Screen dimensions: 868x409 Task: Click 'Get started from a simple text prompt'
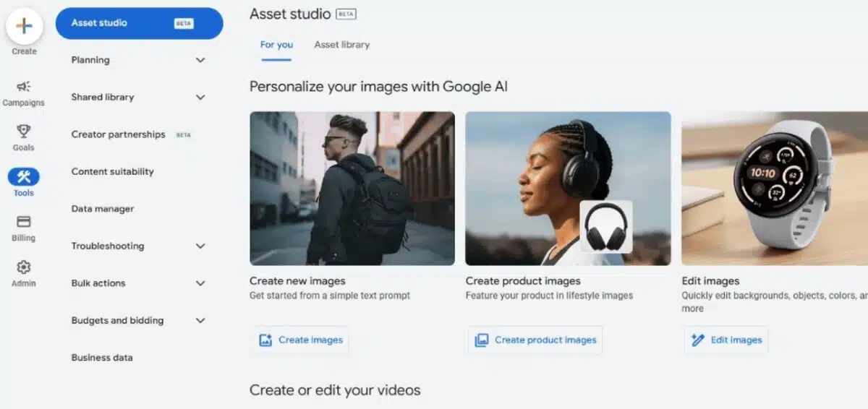330,296
